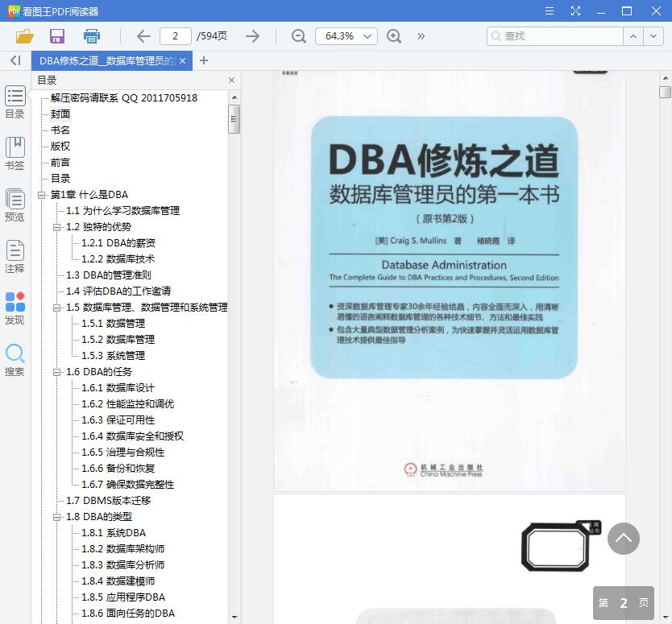Open 1.5.1 数据管理
The image size is (672, 624).
pos(114,324)
